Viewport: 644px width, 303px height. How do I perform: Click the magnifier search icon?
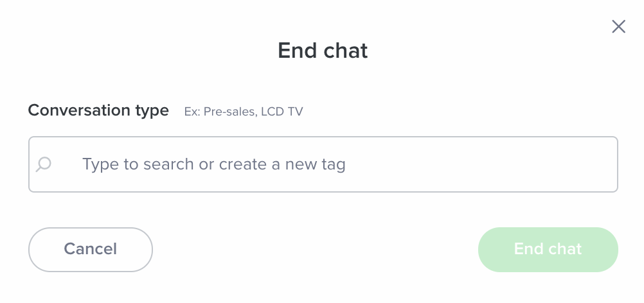click(x=43, y=164)
